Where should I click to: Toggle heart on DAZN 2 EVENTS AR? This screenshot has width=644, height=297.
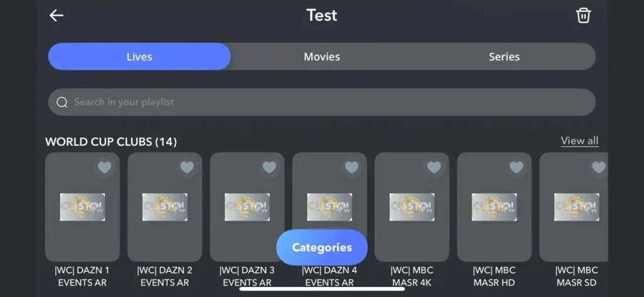[187, 168]
